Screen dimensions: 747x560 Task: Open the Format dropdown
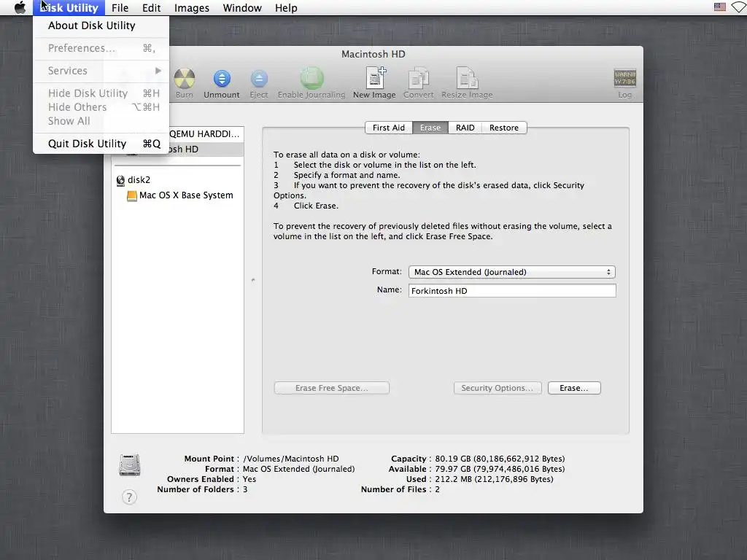point(511,272)
